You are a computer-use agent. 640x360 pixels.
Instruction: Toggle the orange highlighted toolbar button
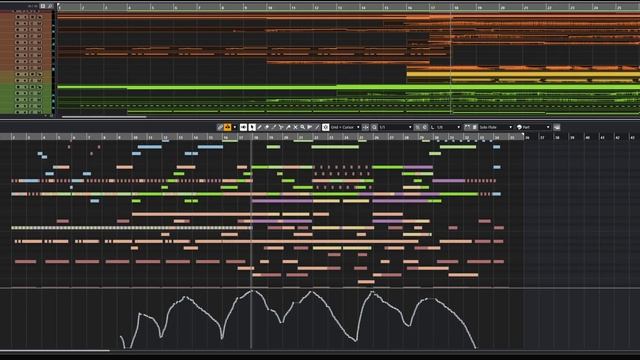click(227, 127)
